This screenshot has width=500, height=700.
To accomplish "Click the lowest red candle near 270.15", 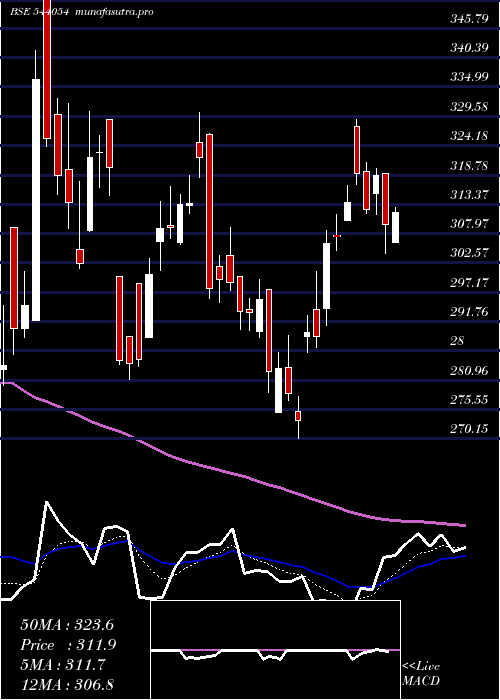I will coord(298,416).
